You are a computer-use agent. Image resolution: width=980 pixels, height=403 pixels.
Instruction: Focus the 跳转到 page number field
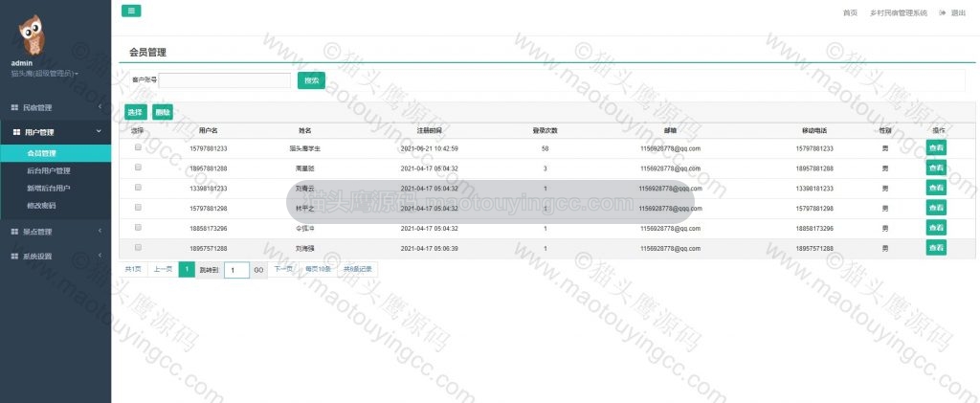point(236,270)
